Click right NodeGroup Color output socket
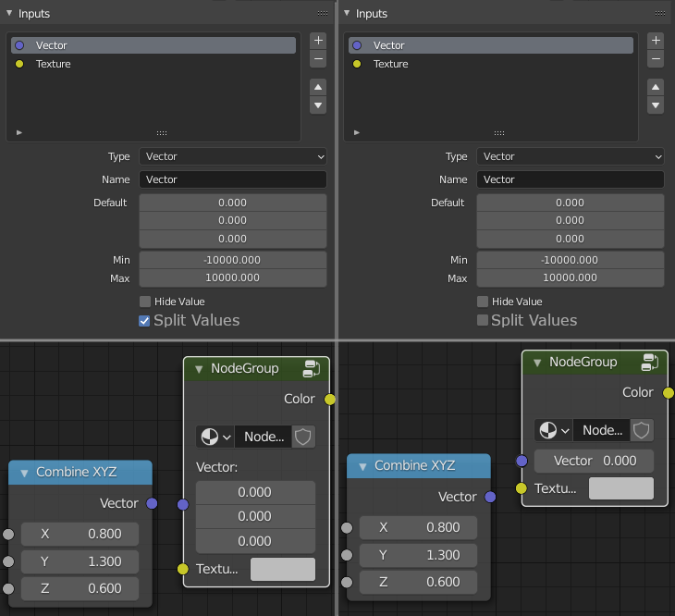 coord(669,393)
